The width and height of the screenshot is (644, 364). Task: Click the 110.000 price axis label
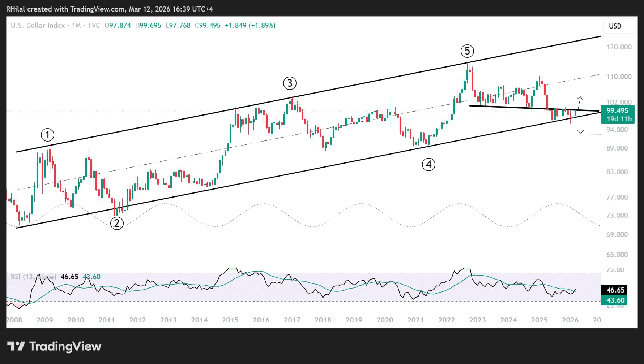pyautogui.click(x=619, y=77)
